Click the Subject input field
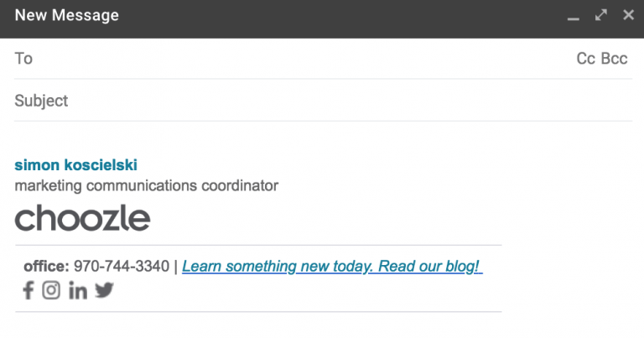The height and width of the screenshot is (338, 644). pos(323,101)
